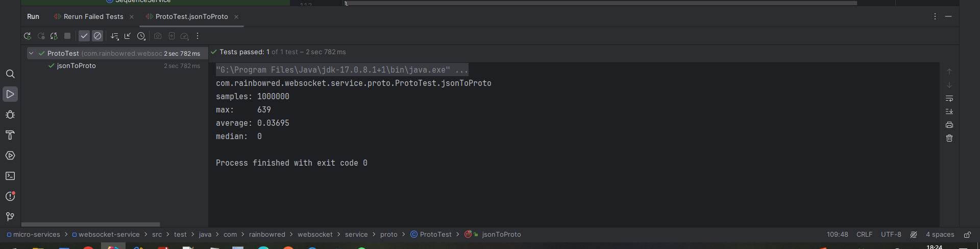Click the taskbar clock showing 18:24
980x249 pixels.
coord(934,247)
